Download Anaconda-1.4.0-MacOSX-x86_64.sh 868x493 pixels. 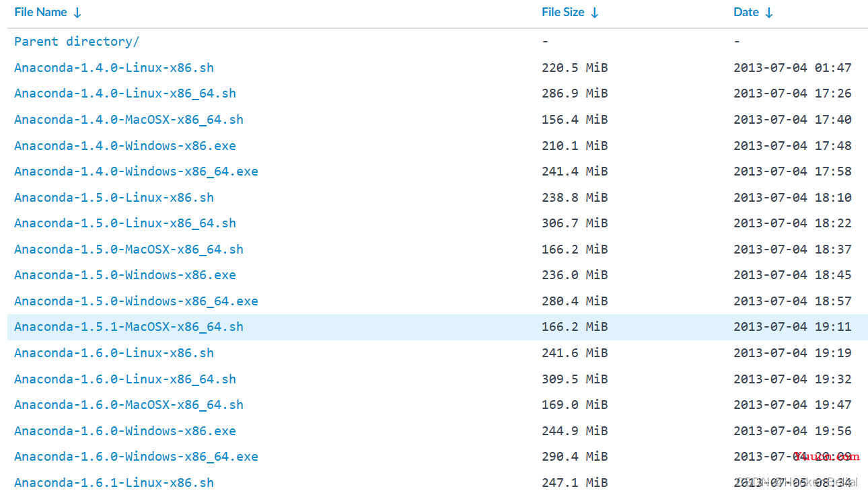pyautogui.click(x=129, y=120)
